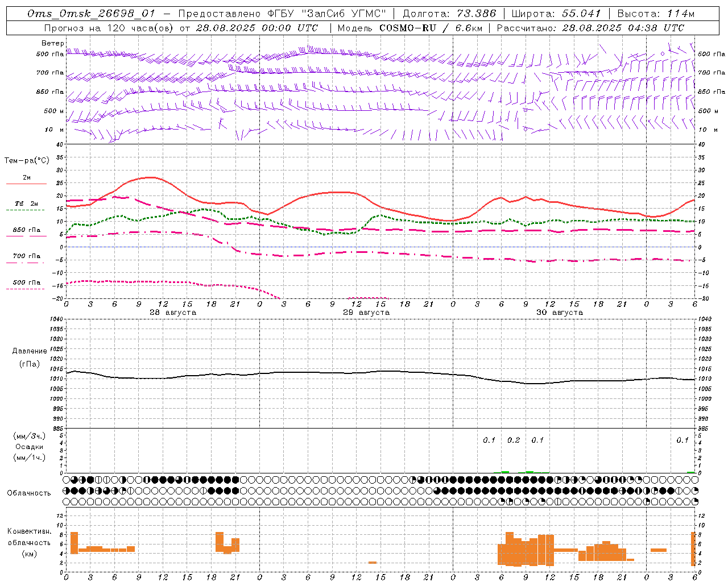The width and height of the screenshot is (728, 582).
Task: Click the Td 2м dew point legend entry
Action: coord(26,203)
